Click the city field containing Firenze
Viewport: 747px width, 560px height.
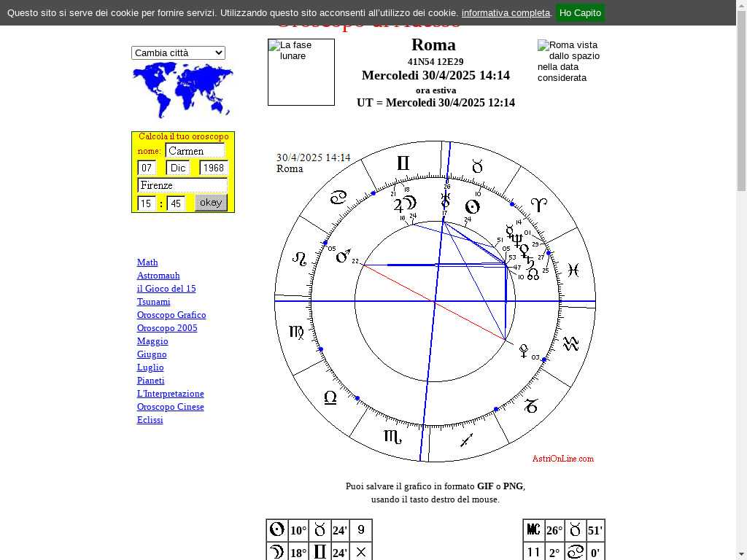(182, 185)
